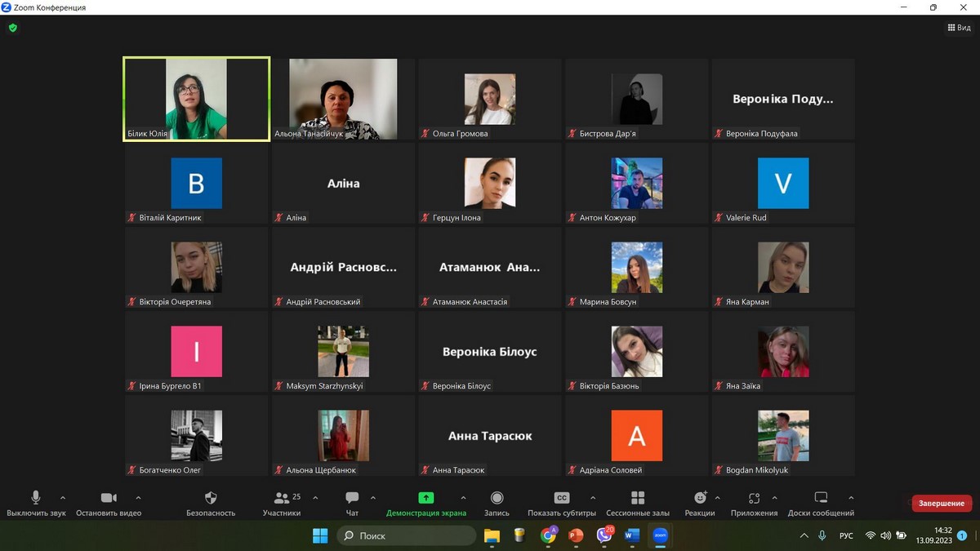Click the Windows taskbar search box
Viewport: 980px width, 551px height.
click(408, 535)
